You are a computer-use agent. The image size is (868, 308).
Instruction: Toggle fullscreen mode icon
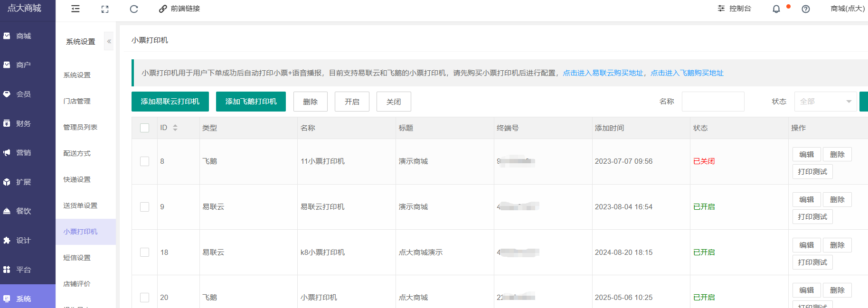click(105, 9)
